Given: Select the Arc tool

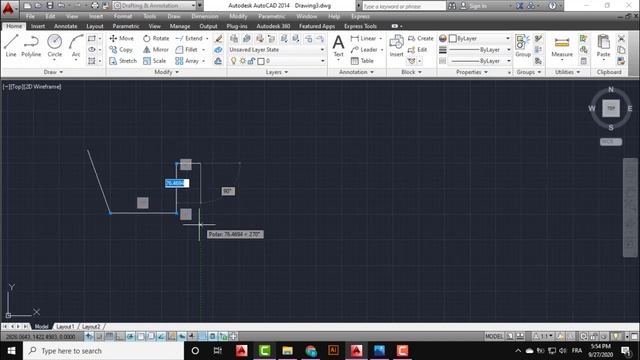Looking at the screenshot, I should click(x=76, y=46).
